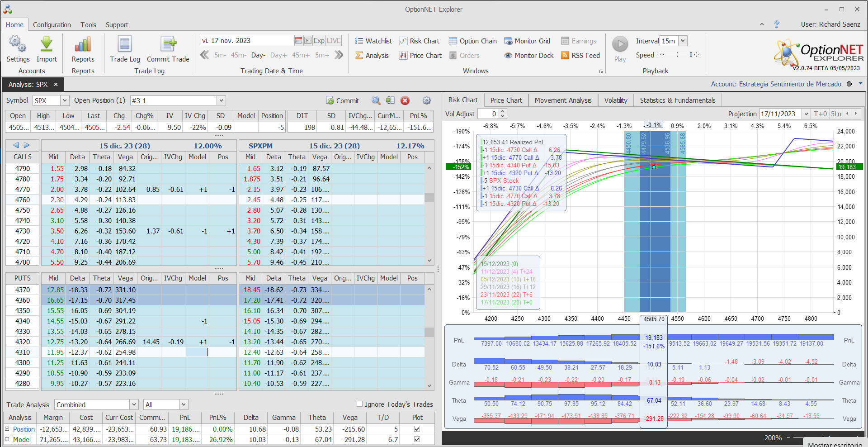
Task: Enable Ignore Today's Trades checkbox
Action: tap(360, 404)
